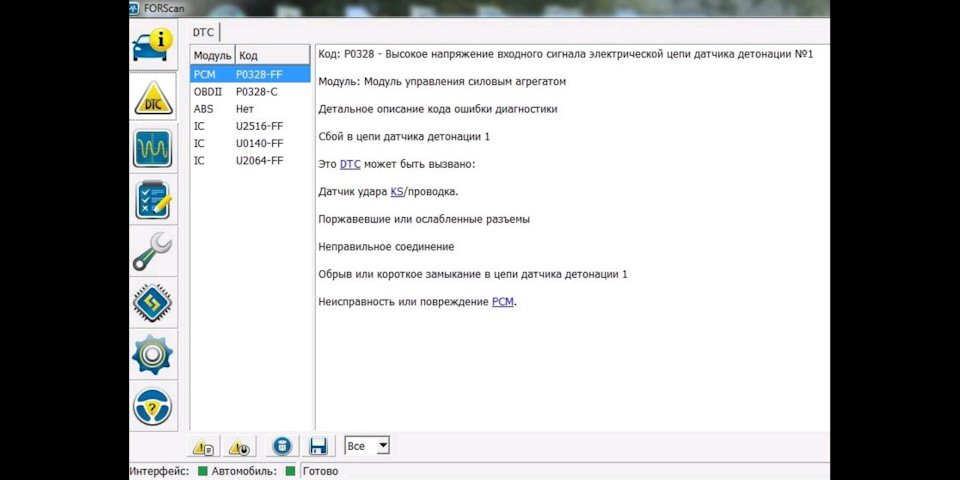Click the 'Модуль: Модуль управления силовым агрегатом' line
The image size is (960, 480).
point(442,81)
